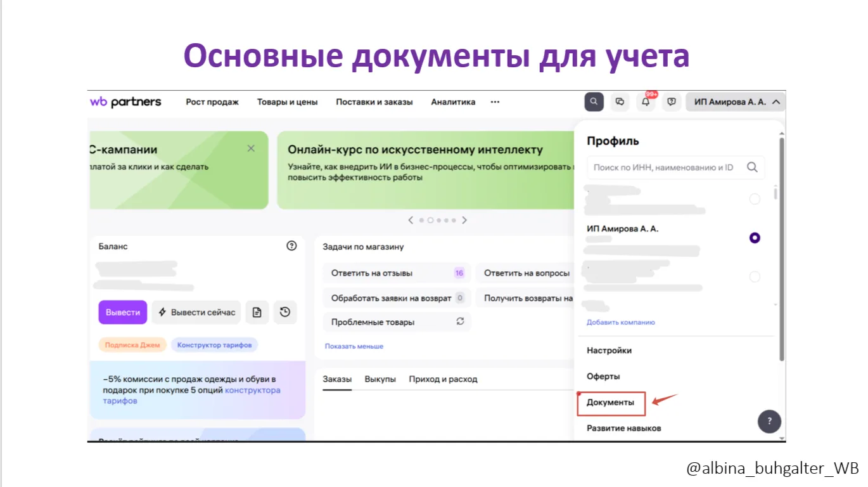
Task: Open the Рост продаж menu
Action: pos(212,101)
